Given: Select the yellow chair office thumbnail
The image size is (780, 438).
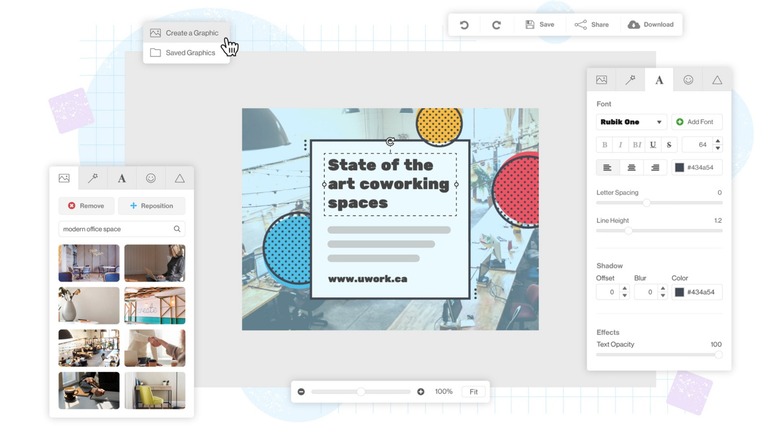Looking at the screenshot, I should 154,390.
